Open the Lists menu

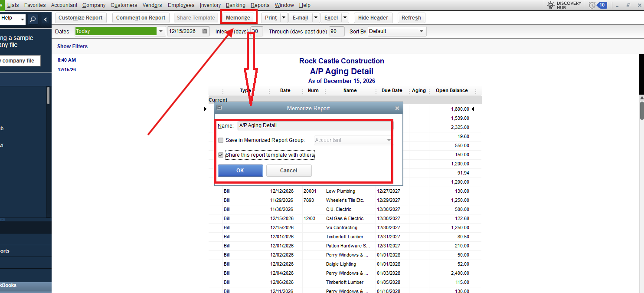pyautogui.click(x=13, y=5)
